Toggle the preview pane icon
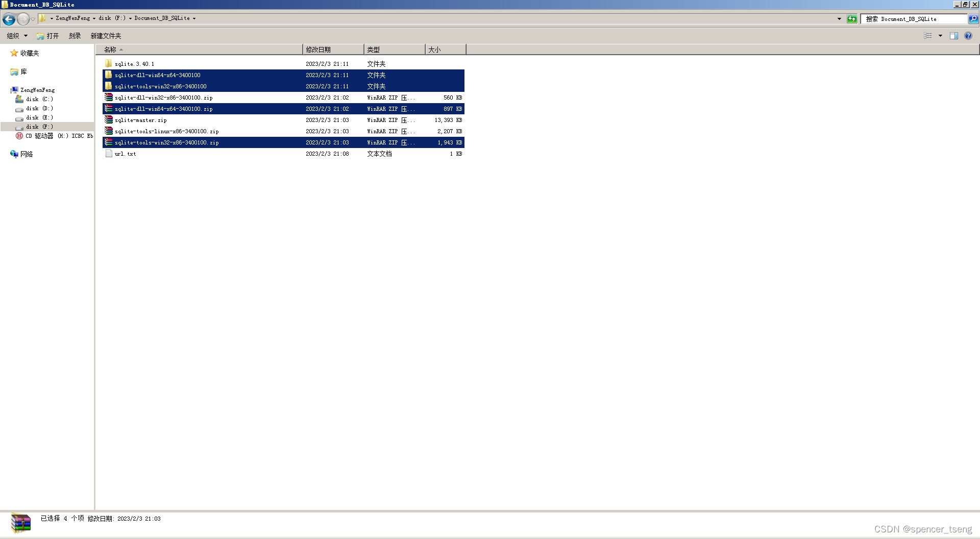The width and height of the screenshot is (980, 539). pyautogui.click(x=954, y=36)
